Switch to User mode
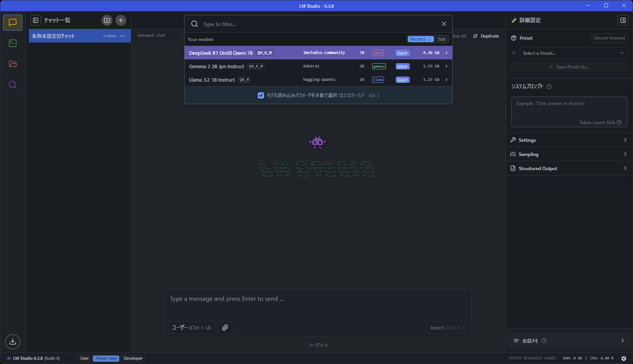 (85, 359)
